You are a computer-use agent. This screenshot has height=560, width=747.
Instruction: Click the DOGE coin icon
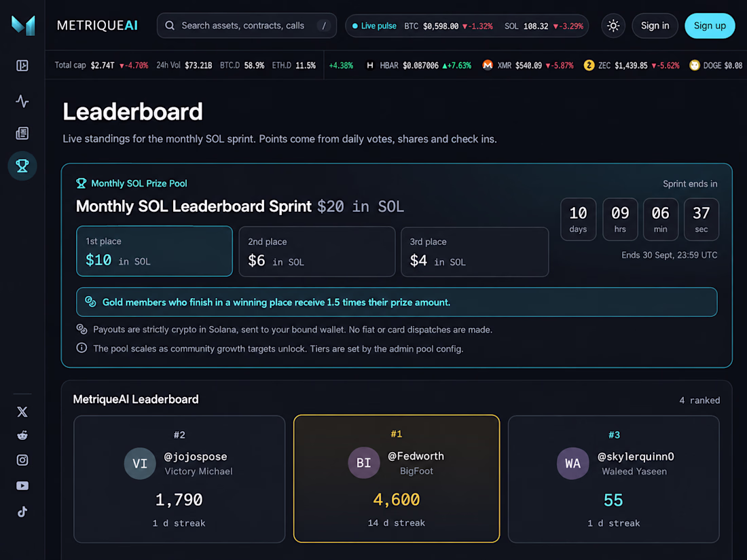(695, 65)
